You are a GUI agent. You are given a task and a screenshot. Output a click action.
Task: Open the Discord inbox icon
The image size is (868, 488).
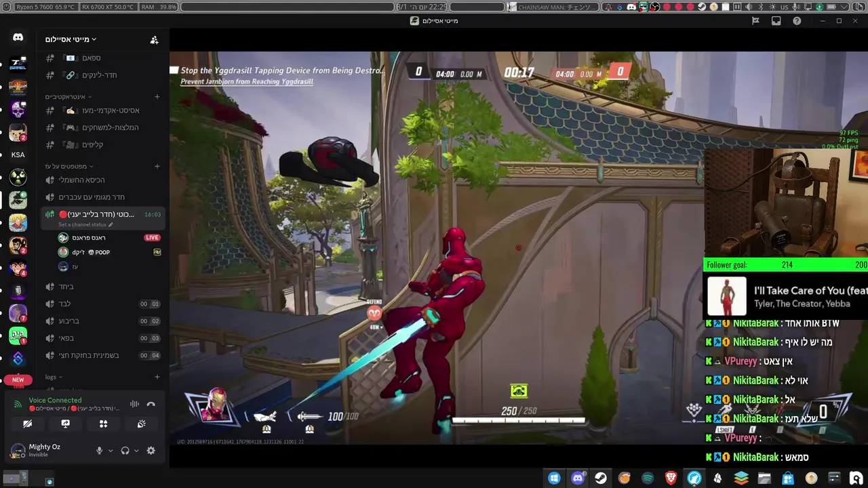pos(776,21)
